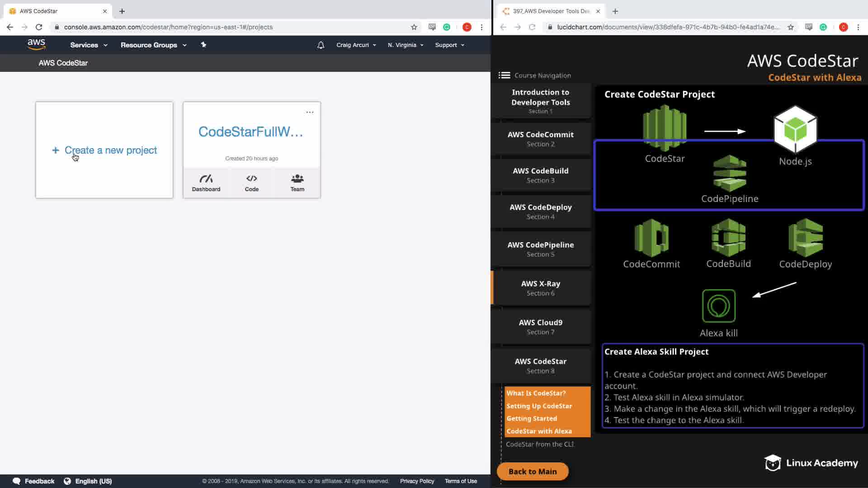The image size is (868, 488).
Task: Expand the Services dropdown
Action: coord(89,45)
